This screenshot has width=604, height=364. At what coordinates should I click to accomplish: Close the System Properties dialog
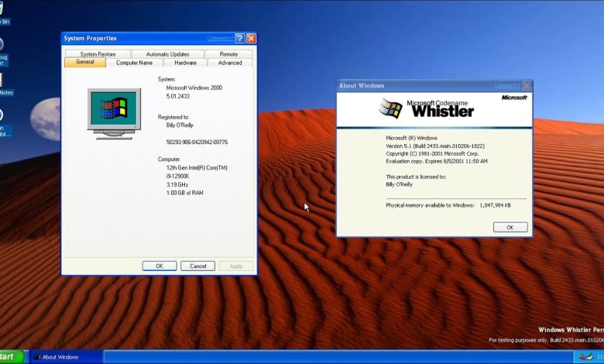pyautogui.click(x=251, y=38)
